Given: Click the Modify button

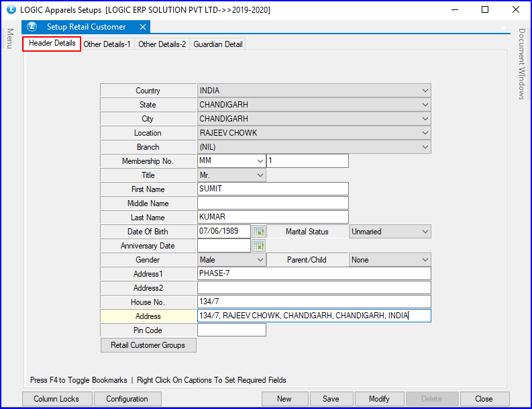Looking at the screenshot, I should coord(379,399).
